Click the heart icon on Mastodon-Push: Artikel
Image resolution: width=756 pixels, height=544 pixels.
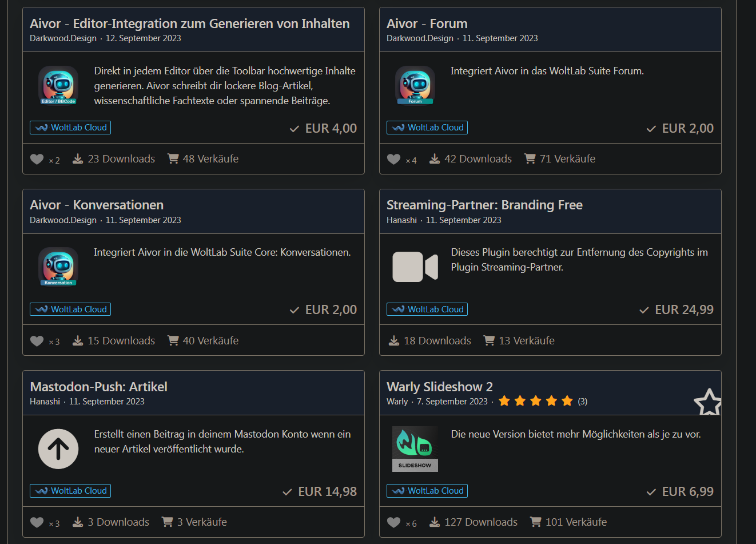tap(37, 522)
